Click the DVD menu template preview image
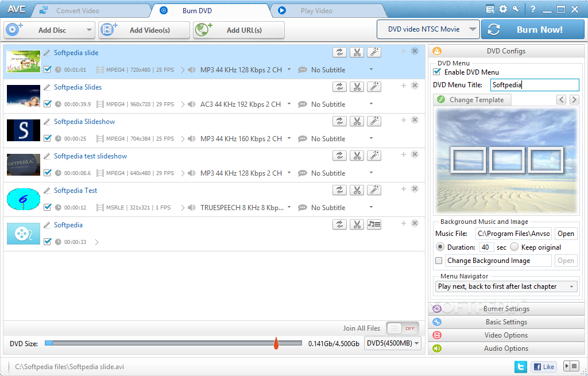The image size is (588, 376). click(x=506, y=161)
